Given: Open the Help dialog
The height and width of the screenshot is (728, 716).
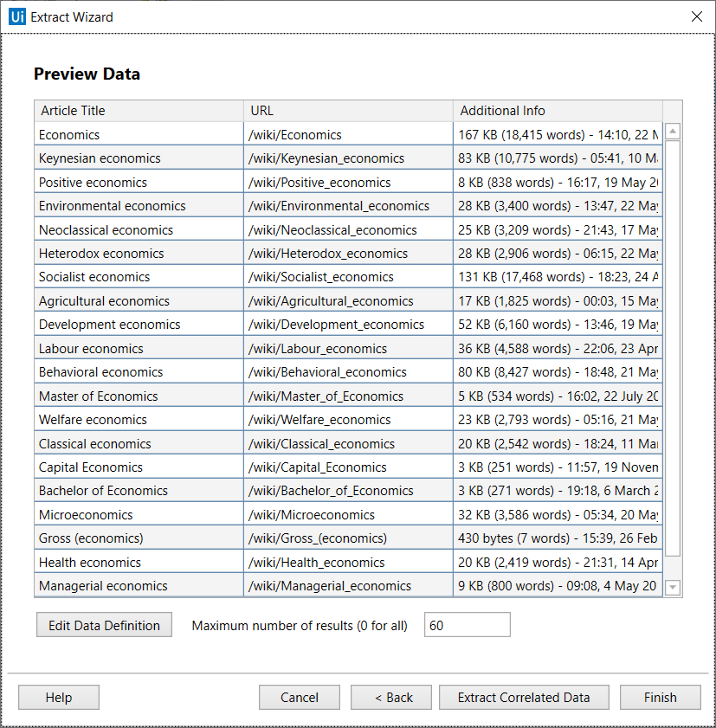Looking at the screenshot, I should pos(58,697).
